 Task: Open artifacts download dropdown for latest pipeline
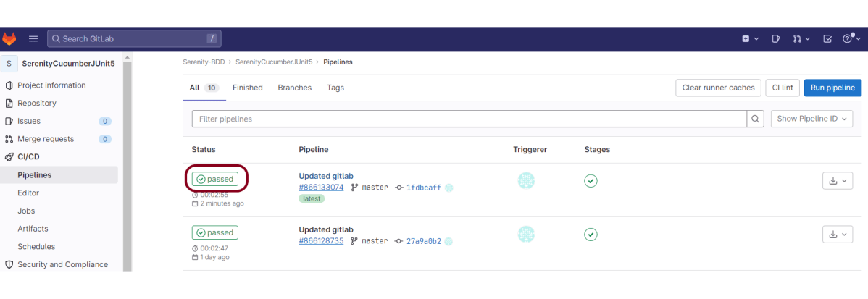(x=837, y=181)
